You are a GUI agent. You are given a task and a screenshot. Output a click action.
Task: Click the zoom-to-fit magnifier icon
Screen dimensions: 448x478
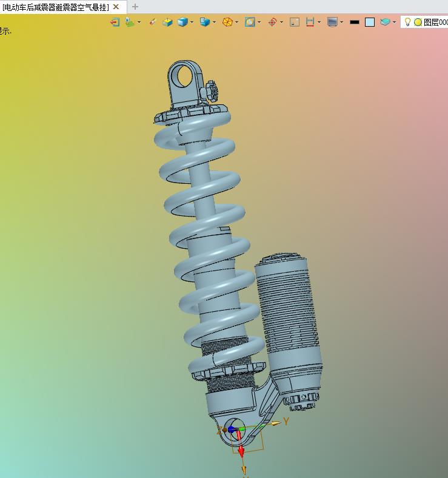pos(250,22)
